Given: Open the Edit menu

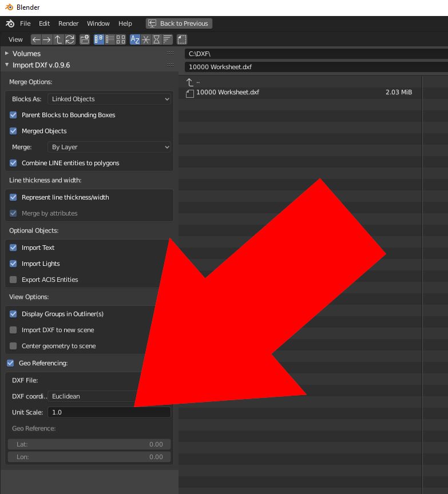Looking at the screenshot, I should [x=45, y=23].
